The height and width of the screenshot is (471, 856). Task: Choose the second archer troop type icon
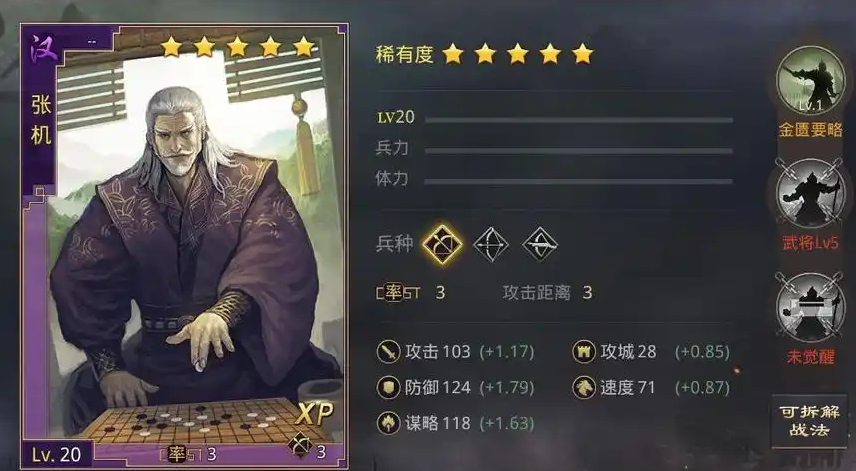(491, 245)
